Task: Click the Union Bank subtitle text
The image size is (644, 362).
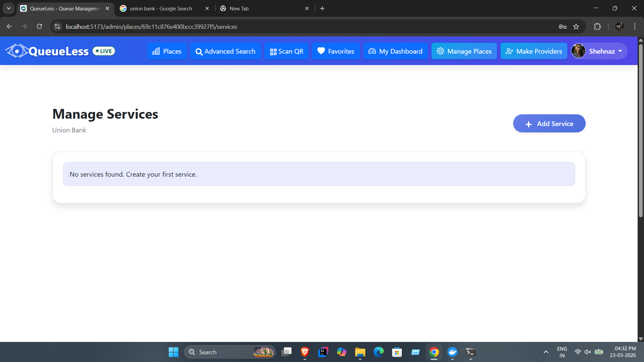Action: [69, 130]
